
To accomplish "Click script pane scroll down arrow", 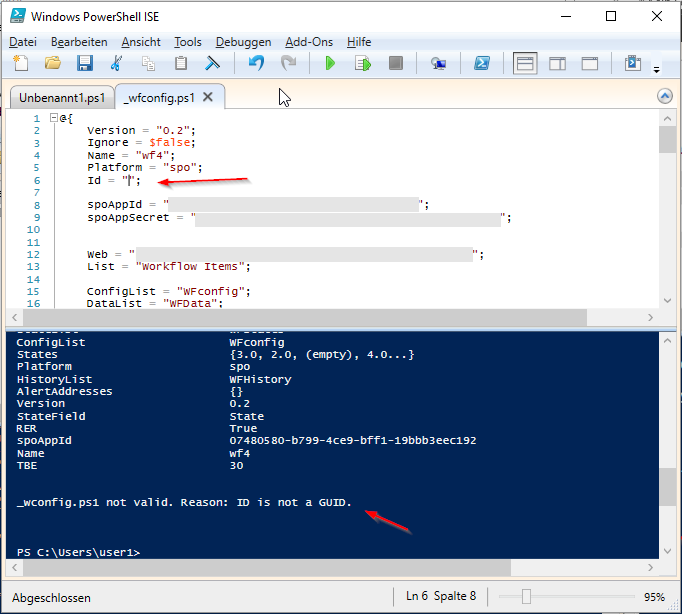I will click(667, 300).
